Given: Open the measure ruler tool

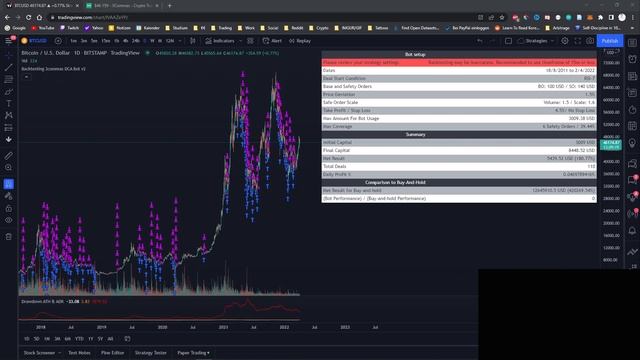Looking at the screenshot, I should [x=9, y=156].
